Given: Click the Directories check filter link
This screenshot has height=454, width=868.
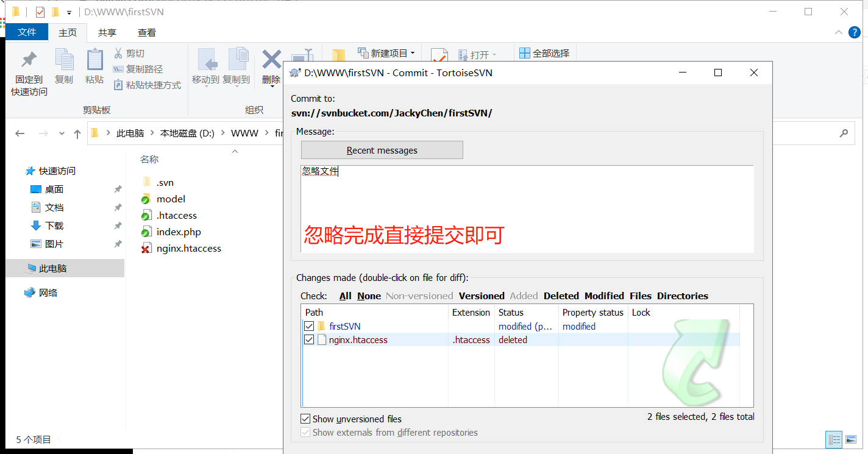Looking at the screenshot, I should click(683, 296).
